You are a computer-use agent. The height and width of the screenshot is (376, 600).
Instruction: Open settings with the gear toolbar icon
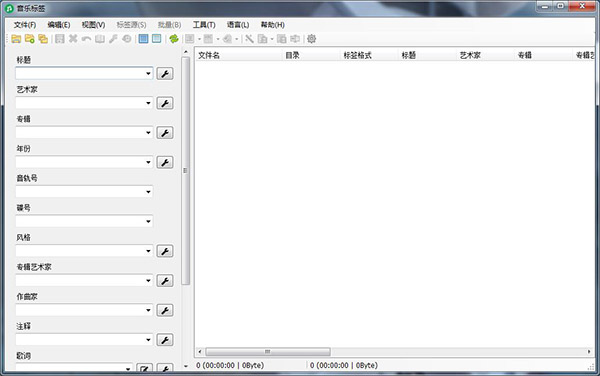coord(311,39)
